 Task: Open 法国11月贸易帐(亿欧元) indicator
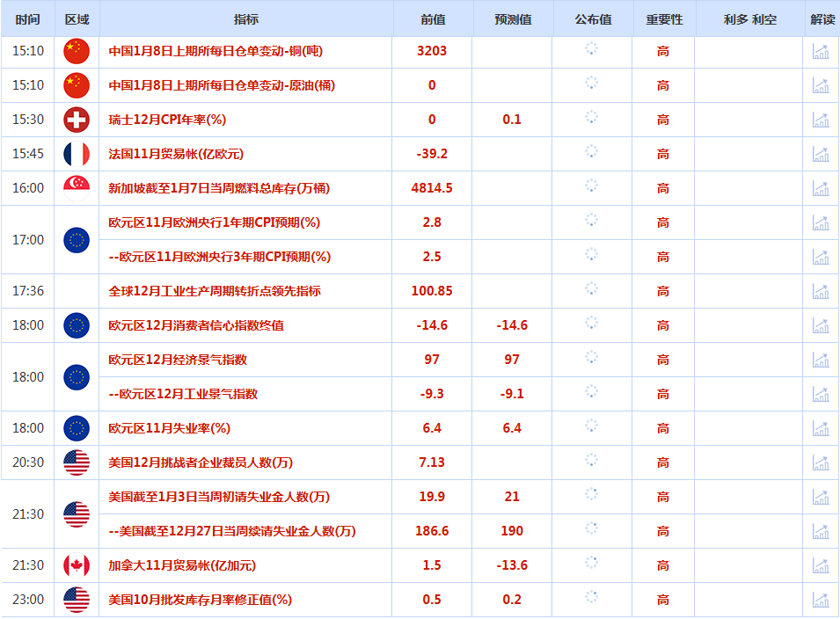click(x=176, y=154)
